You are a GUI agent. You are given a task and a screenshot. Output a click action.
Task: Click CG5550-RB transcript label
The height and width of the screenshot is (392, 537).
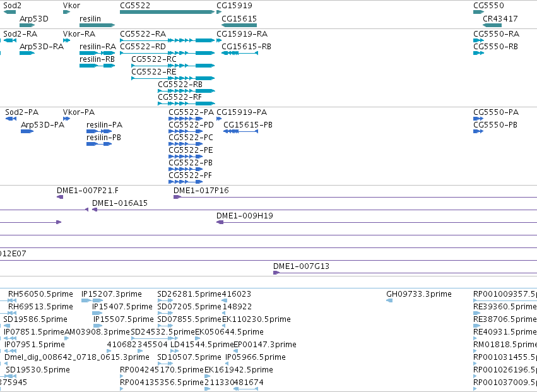coord(495,47)
